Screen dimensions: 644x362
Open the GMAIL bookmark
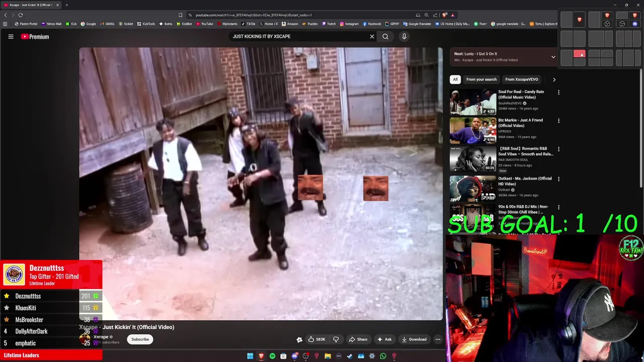pyautogui.click(x=107, y=24)
